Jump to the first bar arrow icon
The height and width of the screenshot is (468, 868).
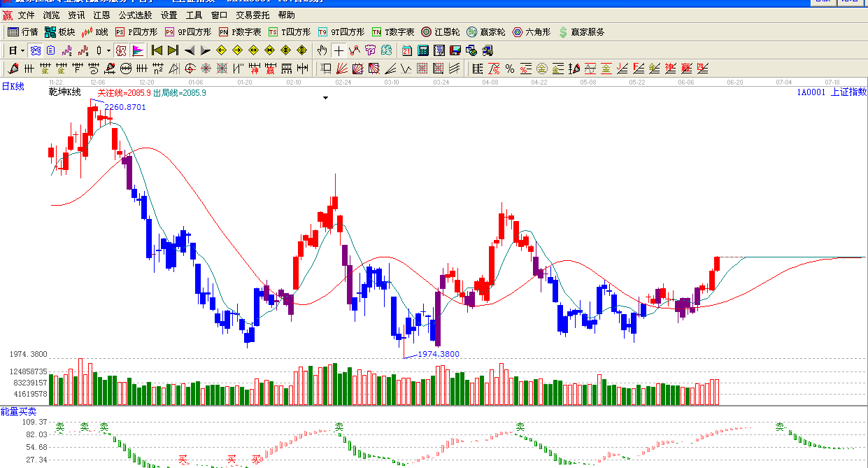(157, 50)
